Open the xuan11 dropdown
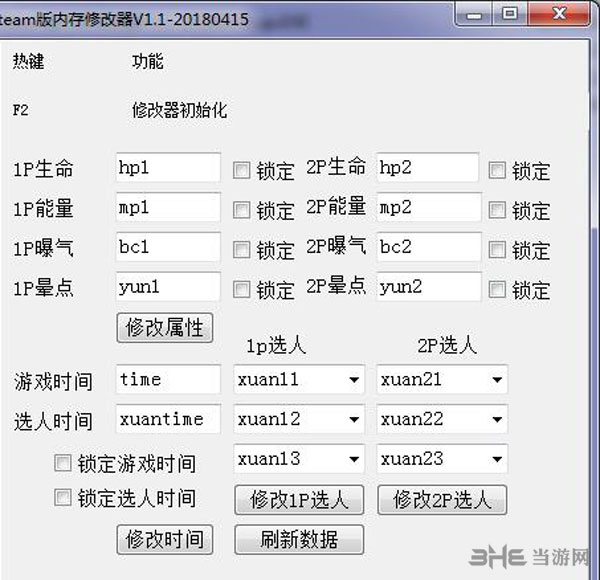Screen dimensions: 600x580 tap(299, 380)
